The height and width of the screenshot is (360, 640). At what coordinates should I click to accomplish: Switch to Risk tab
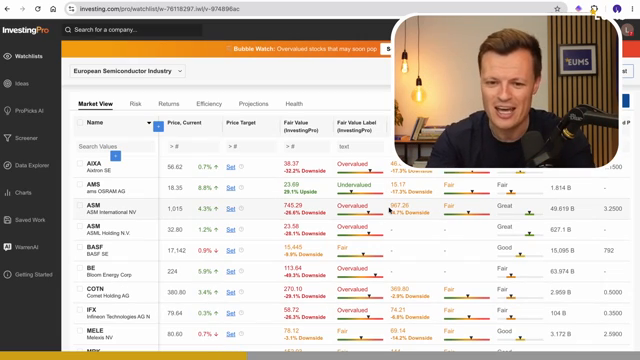point(136,104)
